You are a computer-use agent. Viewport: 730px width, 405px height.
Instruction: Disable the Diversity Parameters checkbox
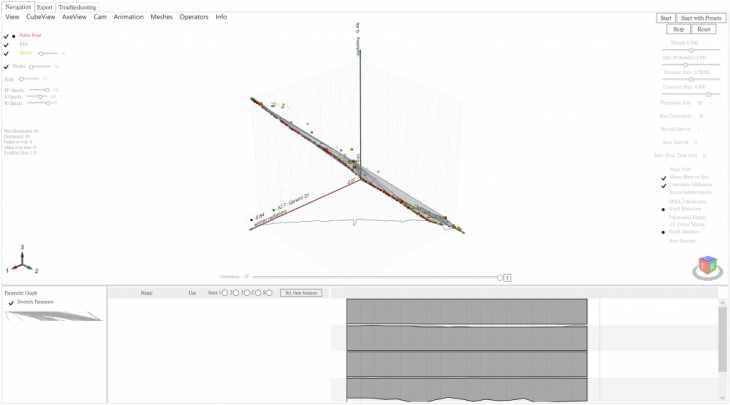[11, 301]
